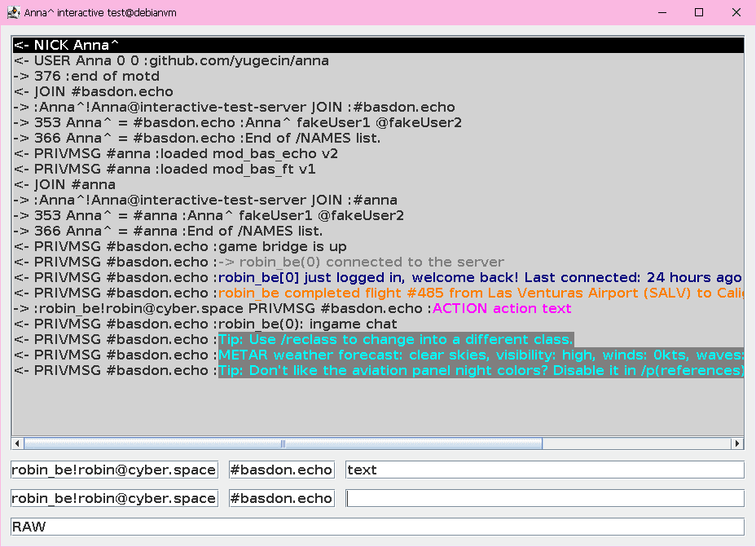
Task: Close the Anna^ interactive test window
Action: click(736, 12)
